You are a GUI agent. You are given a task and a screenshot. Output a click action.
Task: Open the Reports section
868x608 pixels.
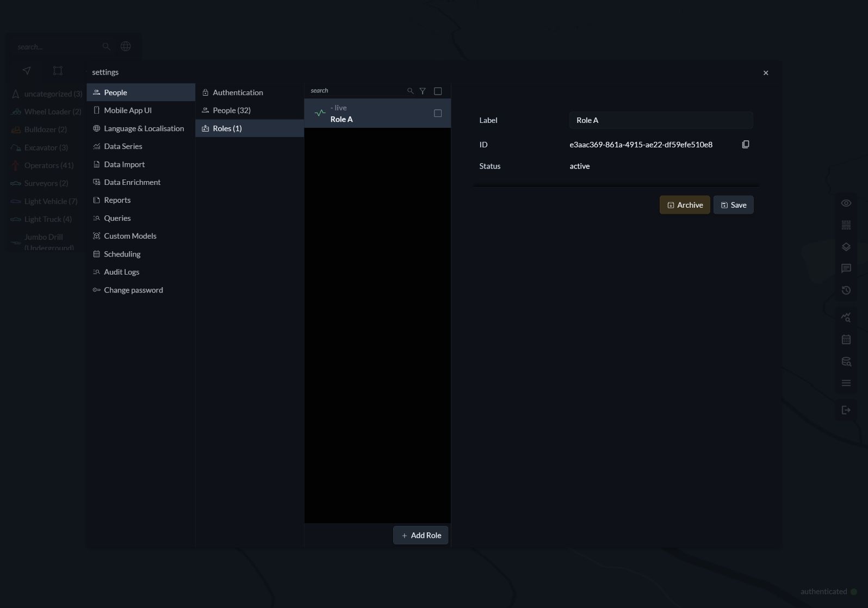click(141, 200)
